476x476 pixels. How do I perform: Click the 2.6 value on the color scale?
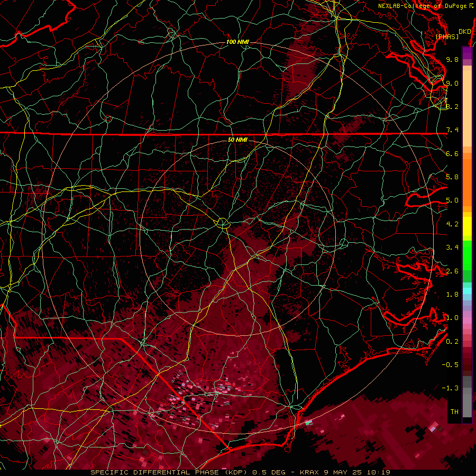pyautogui.click(x=452, y=271)
